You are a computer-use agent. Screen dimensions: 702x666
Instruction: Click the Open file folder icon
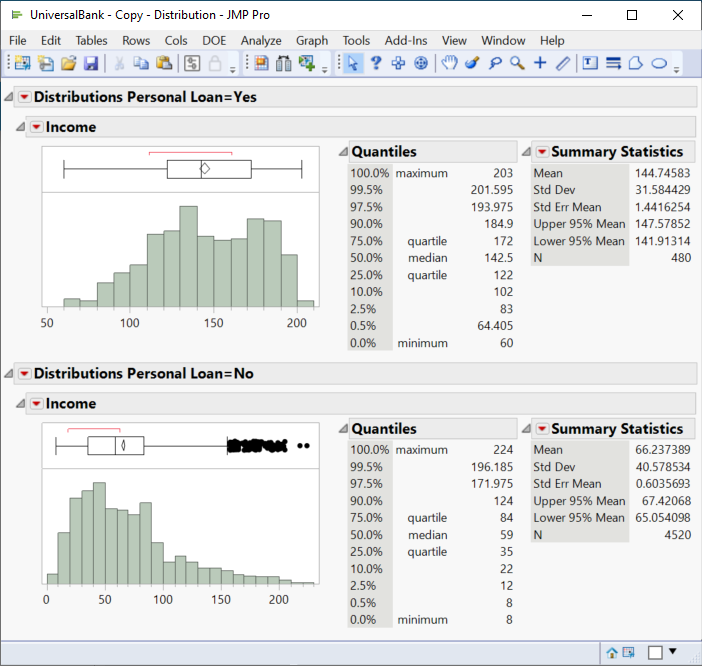(x=68, y=63)
